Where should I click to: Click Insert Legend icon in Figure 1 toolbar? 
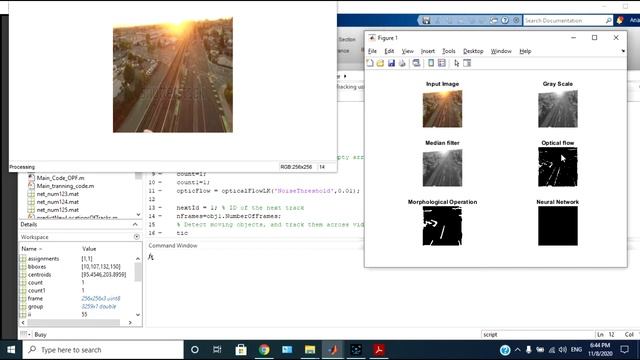442,63
